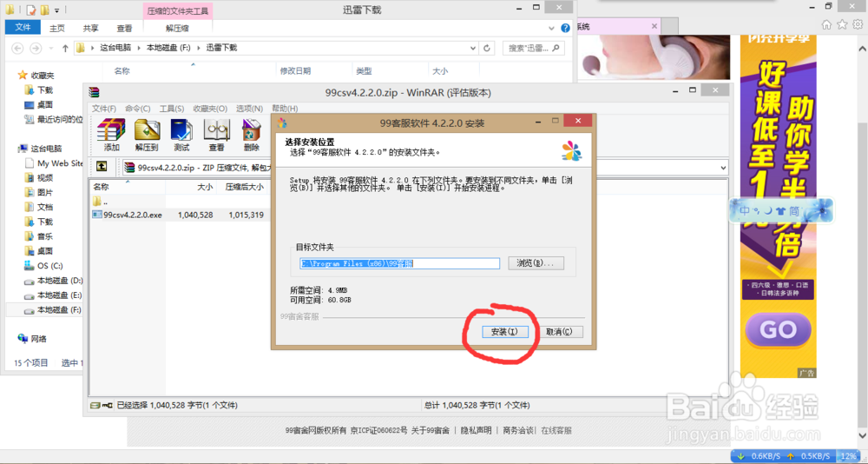Open WinRAR 选项(N) menu

pyautogui.click(x=249, y=108)
